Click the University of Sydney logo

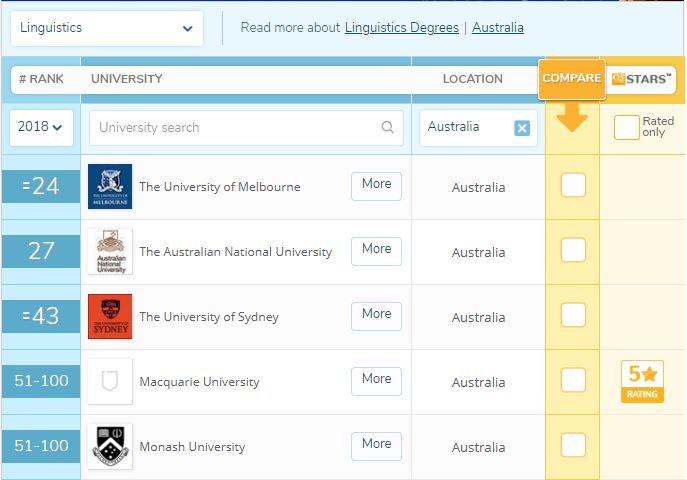[x=110, y=316]
